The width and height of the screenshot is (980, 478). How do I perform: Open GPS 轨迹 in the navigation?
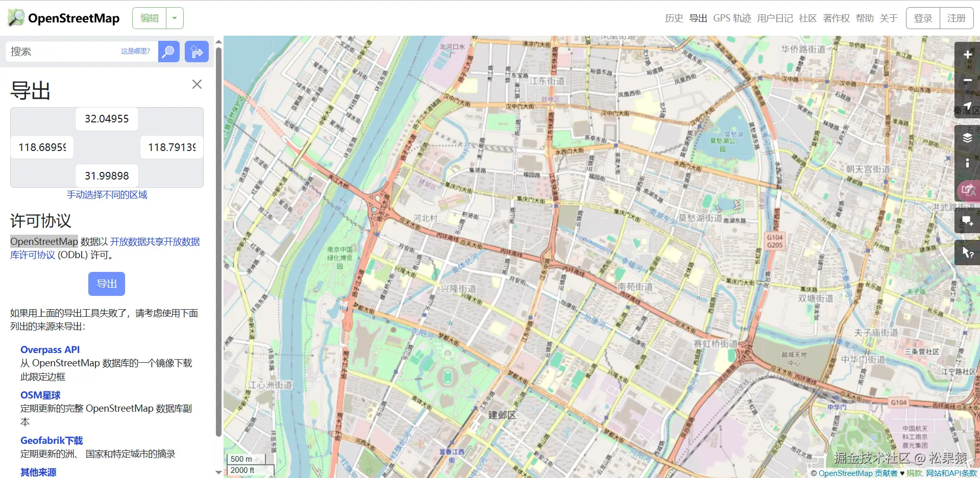(732, 18)
